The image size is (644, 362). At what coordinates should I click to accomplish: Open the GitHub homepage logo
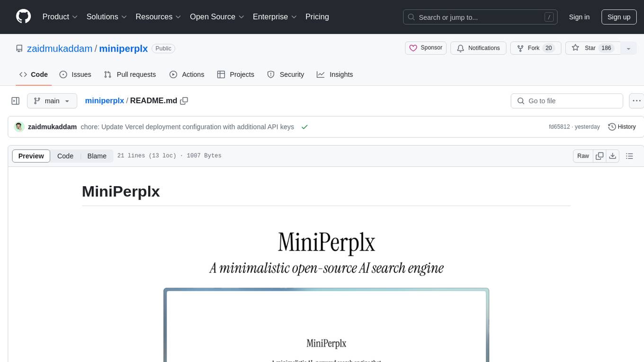pos(23,17)
